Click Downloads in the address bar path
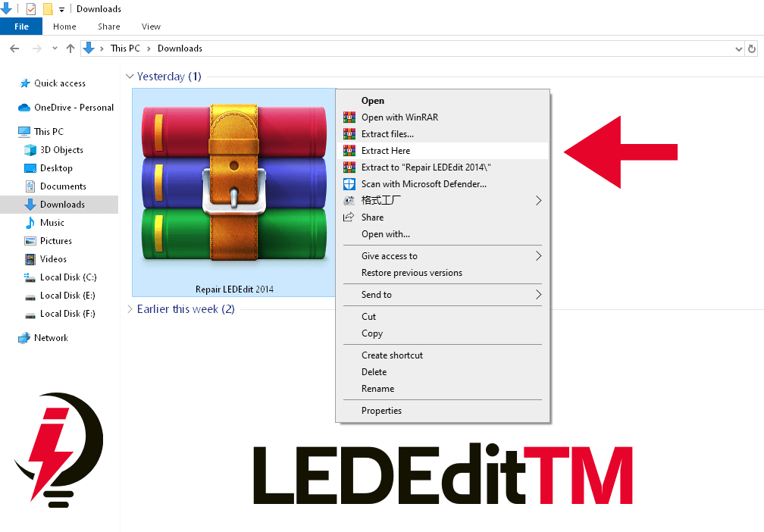This screenshot has height=532, width=764. (180, 49)
